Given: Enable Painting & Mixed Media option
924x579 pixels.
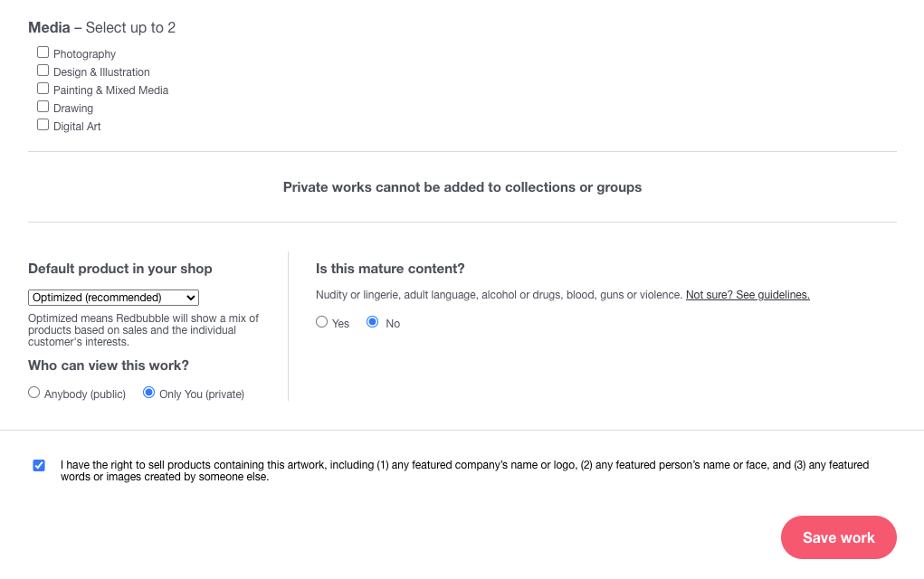Looking at the screenshot, I should click(x=43, y=89).
